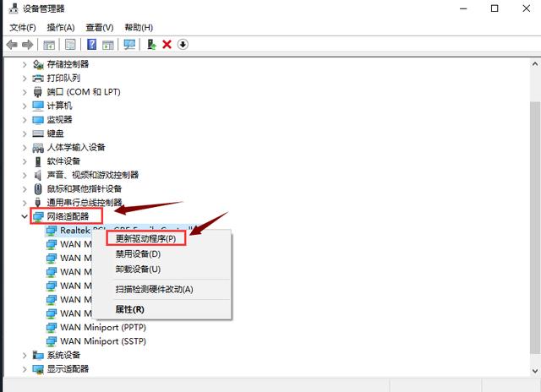Select the 软件设备 label
Image resolution: width=541 pixels, height=392 pixels.
point(64,161)
